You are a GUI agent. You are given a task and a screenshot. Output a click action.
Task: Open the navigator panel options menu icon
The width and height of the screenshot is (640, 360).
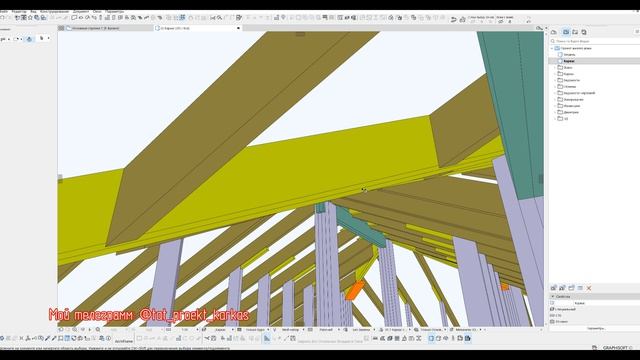click(637, 32)
